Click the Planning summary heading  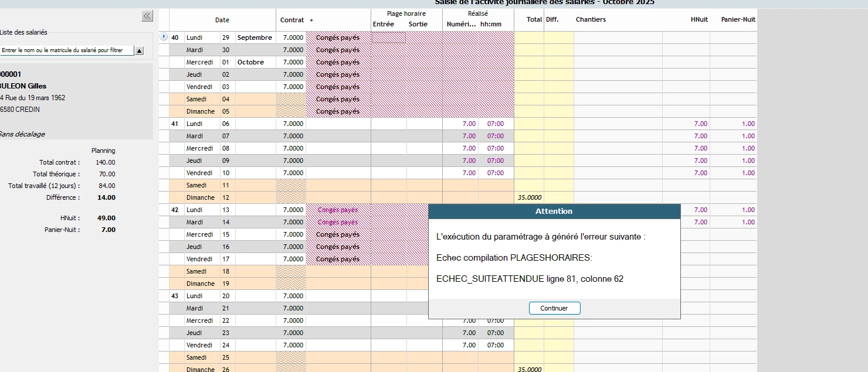(x=103, y=151)
